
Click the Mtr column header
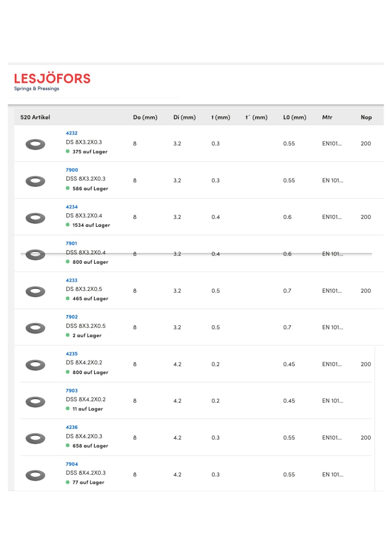(x=327, y=117)
